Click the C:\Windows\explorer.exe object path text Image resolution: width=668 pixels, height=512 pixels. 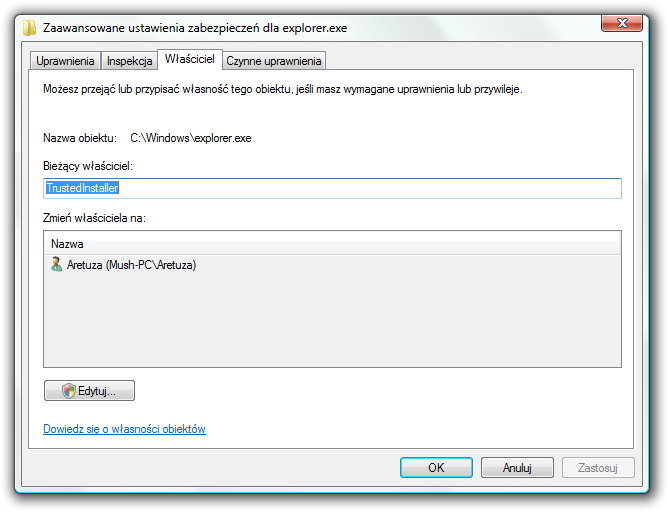[x=191, y=138]
